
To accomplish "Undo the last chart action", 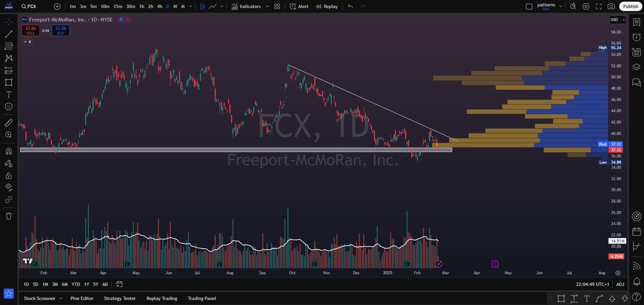I will (x=350, y=6).
